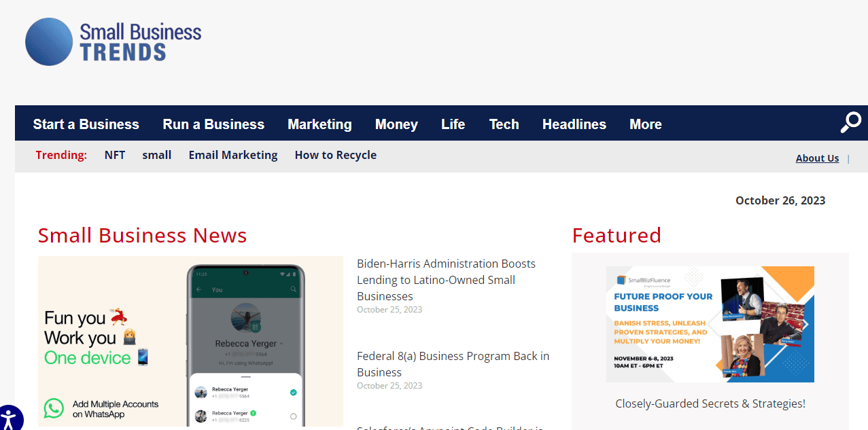
Task: Choose Tech from the main menu
Action: pyautogui.click(x=504, y=124)
